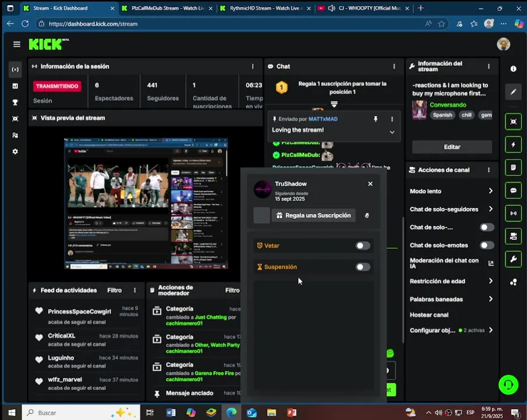Select the stream broadcast icon in left sidebar
527x420 pixels.
pos(15,69)
